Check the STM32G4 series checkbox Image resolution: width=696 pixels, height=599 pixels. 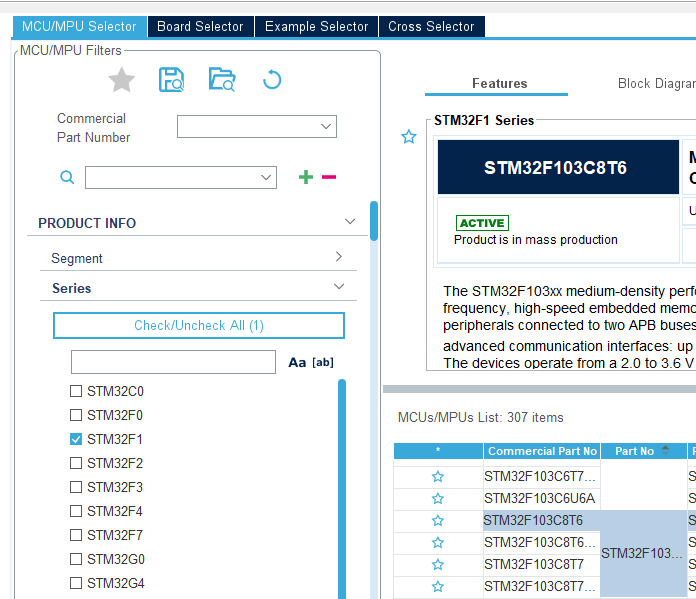coord(76,583)
